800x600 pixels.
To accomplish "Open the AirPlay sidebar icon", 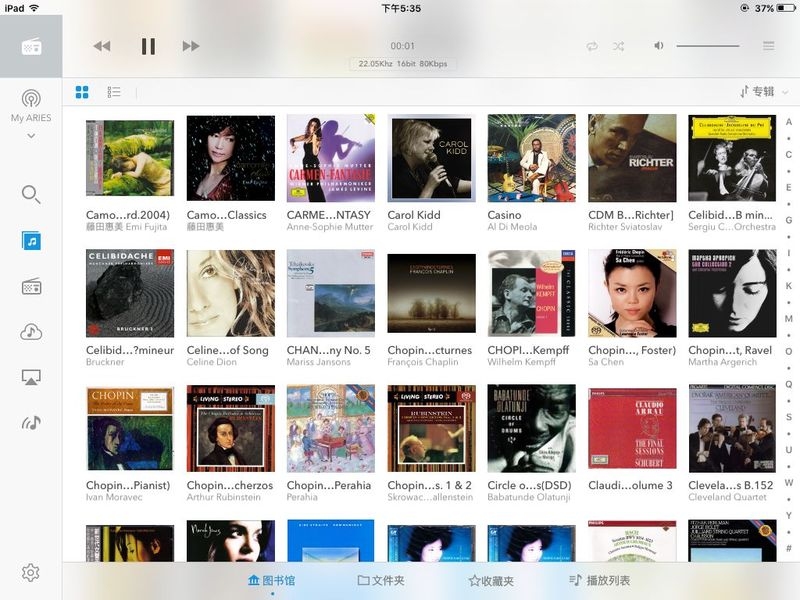I will point(31,378).
